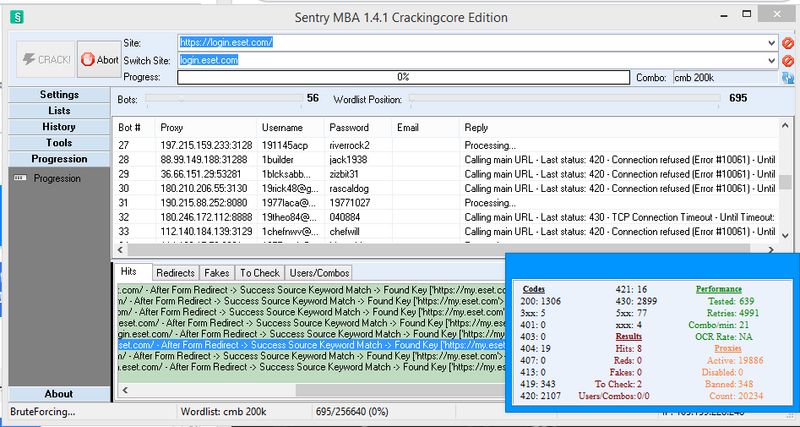Click the Password column header
The width and height of the screenshot is (800, 427).
[x=358, y=128]
